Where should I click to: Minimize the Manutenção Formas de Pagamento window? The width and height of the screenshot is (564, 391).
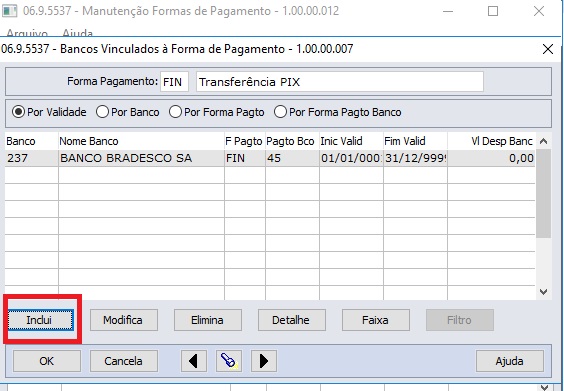(448, 11)
